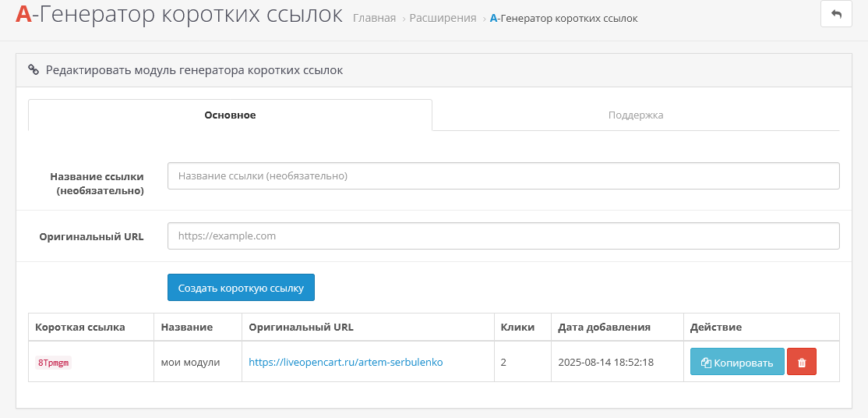Open the liveopencart.ru/artem-serbulenko URL link

[x=345, y=363]
